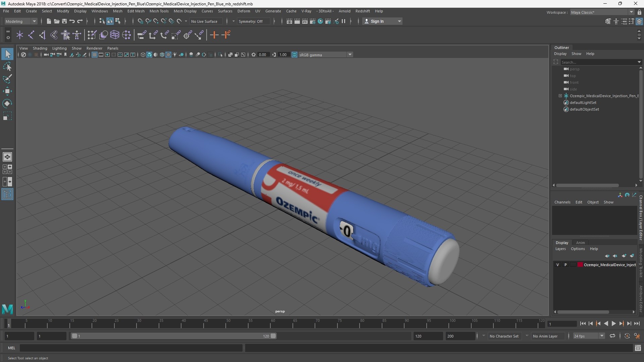Open the 24 fps frame rate dropdown
This screenshot has width=644, height=362.
pos(588,336)
